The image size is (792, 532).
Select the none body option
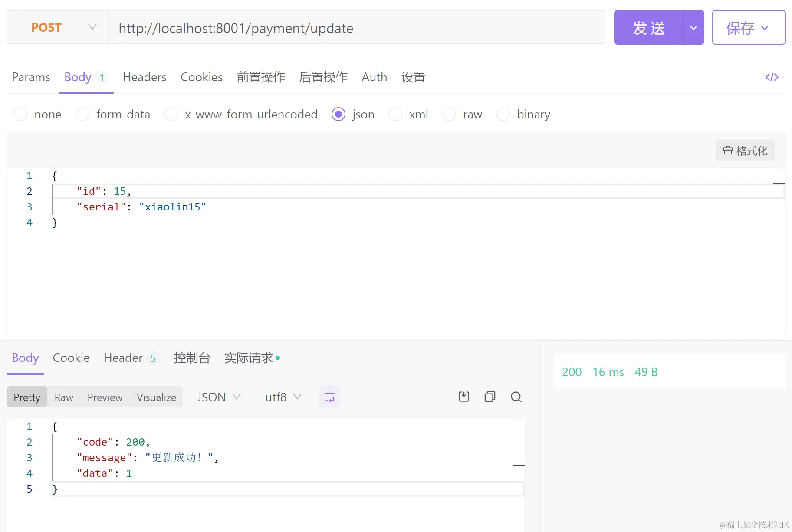[37, 114]
